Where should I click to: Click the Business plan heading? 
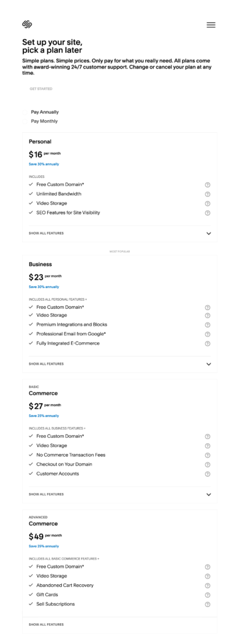(40, 265)
